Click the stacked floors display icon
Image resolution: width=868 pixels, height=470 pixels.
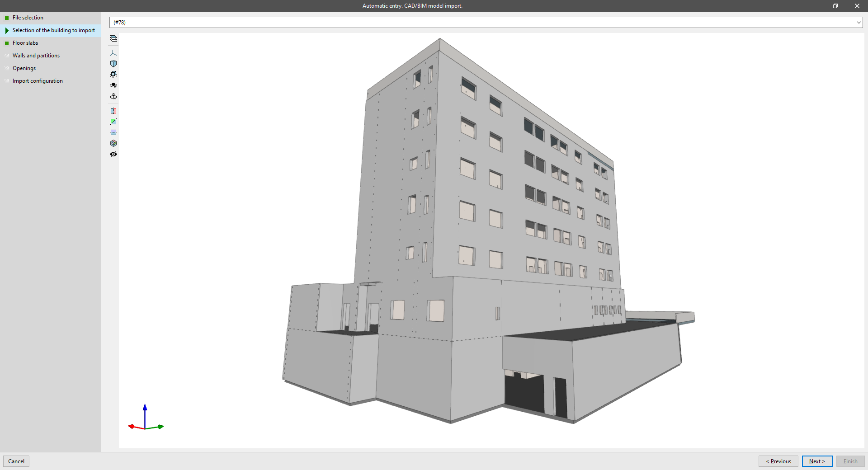(x=113, y=143)
